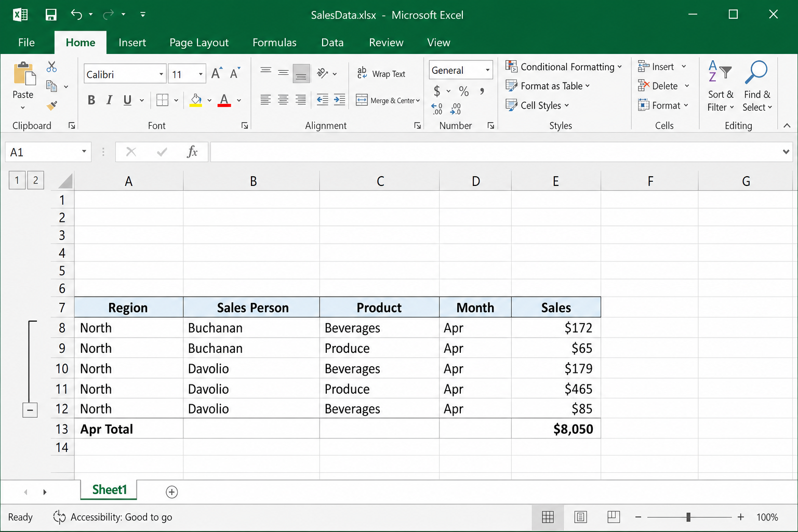Open Merge & Center dropdown arrow
The height and width of the screenshot is (532, 798).
[x=418, y=100]
